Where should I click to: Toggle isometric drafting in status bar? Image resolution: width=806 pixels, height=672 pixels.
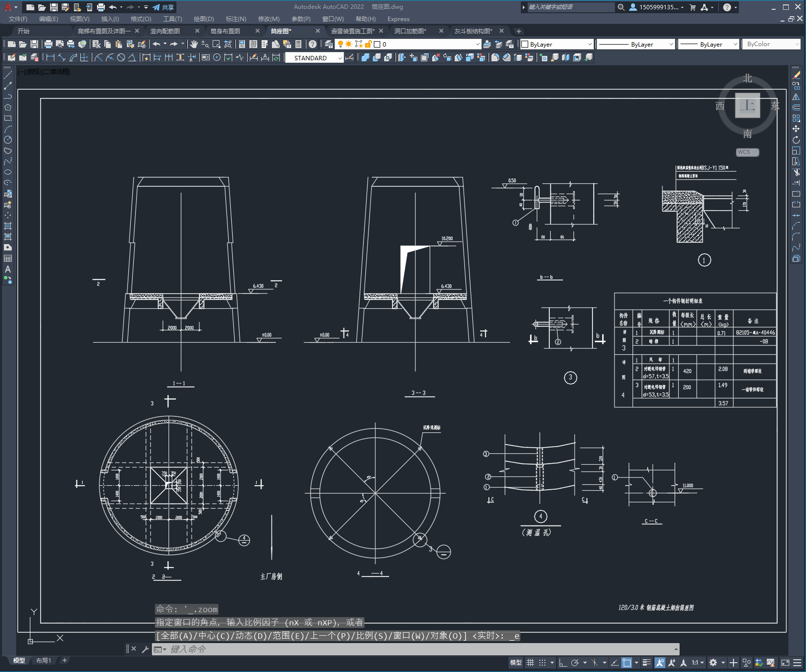coord(594,663)
